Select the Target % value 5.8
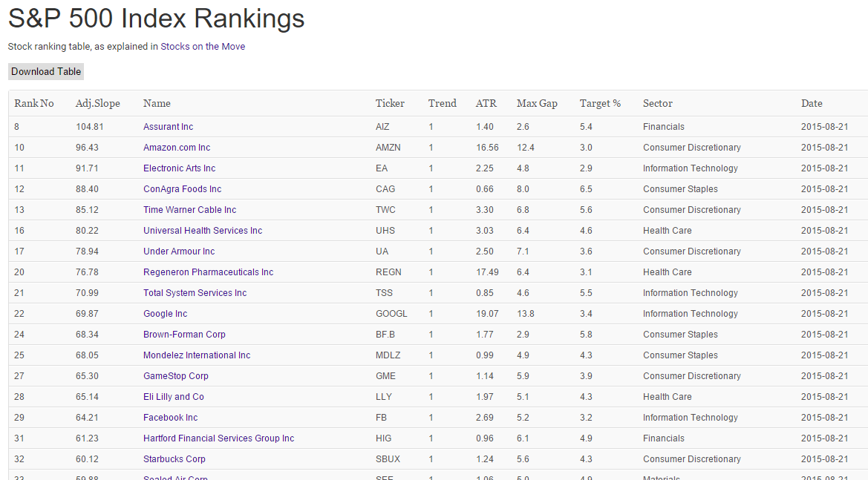This screenshot has height=480, width=868. pos(587,335)
